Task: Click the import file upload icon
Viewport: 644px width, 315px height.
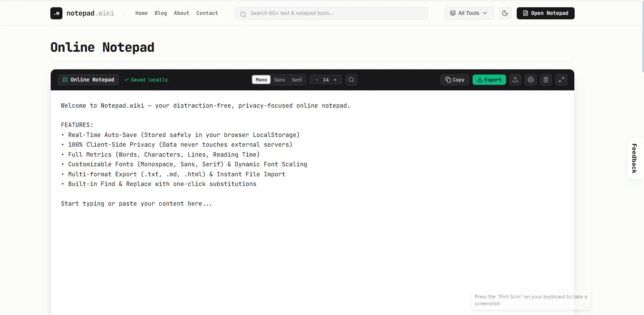Action: click(515, 80)
